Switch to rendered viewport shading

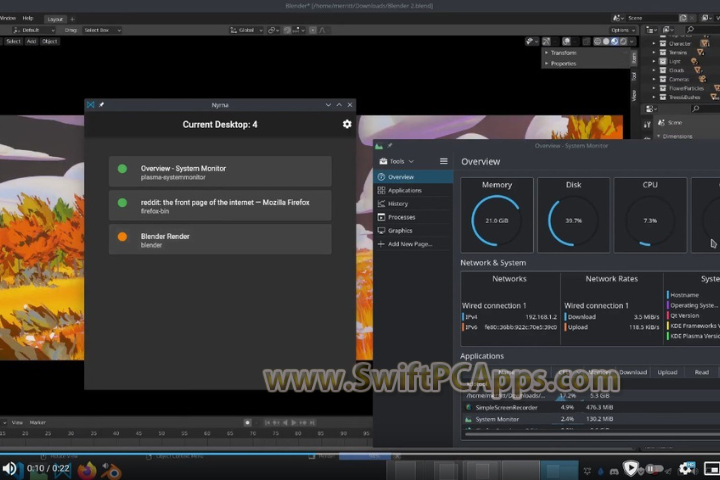click(x=624, y=41)
